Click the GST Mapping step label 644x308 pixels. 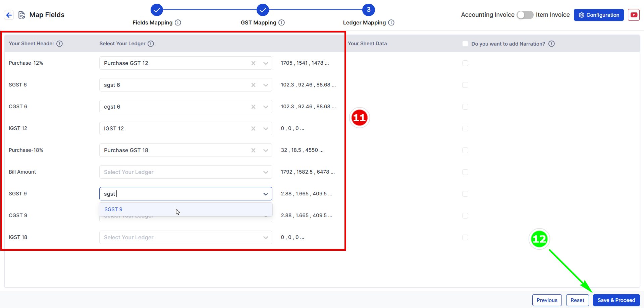pyautogui.click(x=258, y=22)
